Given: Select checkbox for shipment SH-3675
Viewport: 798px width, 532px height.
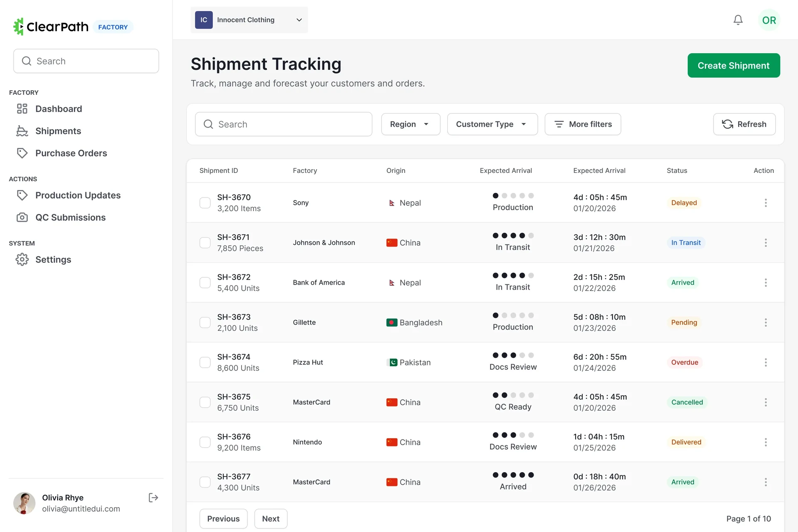Looking at the screenshot, I should [205, 402].
